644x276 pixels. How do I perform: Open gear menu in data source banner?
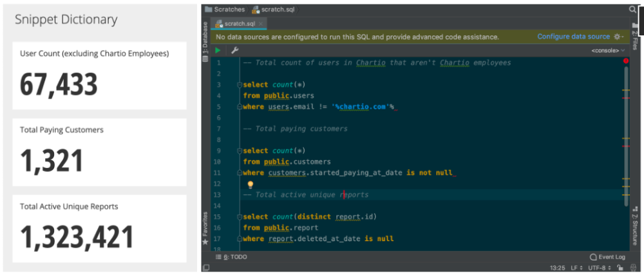click(x=618, y=37)
